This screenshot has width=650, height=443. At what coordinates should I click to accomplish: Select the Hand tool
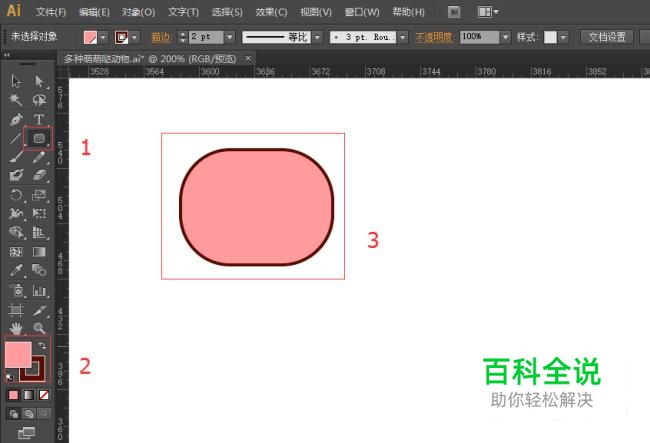tap(16, 329)
